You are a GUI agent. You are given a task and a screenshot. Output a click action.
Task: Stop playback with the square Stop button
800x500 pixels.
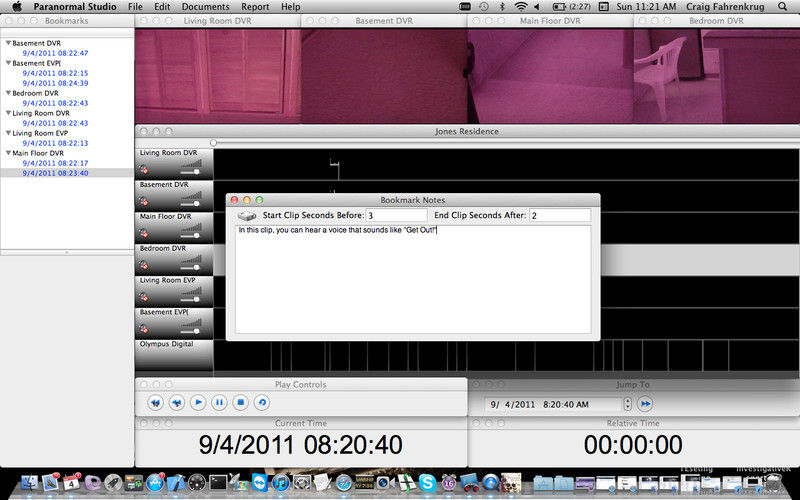(x=241, y=403)
